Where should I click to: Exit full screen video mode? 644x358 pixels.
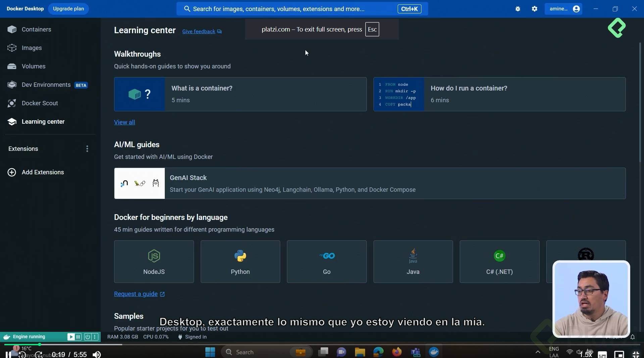click(x=636, y=355)
